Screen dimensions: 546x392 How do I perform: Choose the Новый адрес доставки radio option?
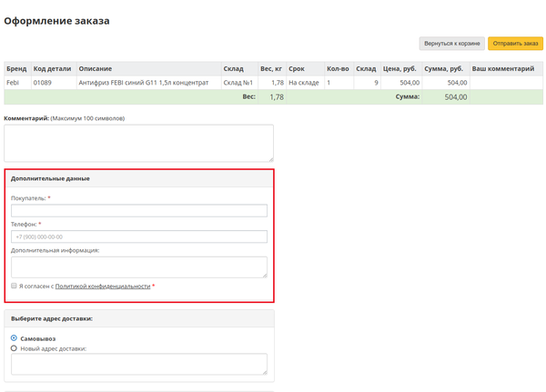[14, 347]
